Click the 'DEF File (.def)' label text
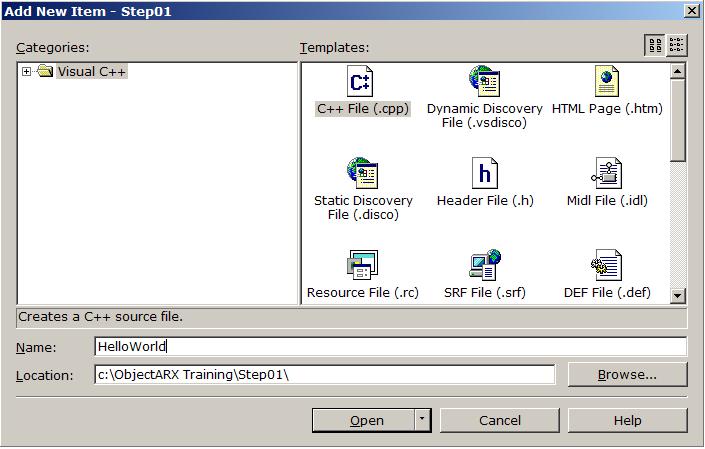 (607, 293)
